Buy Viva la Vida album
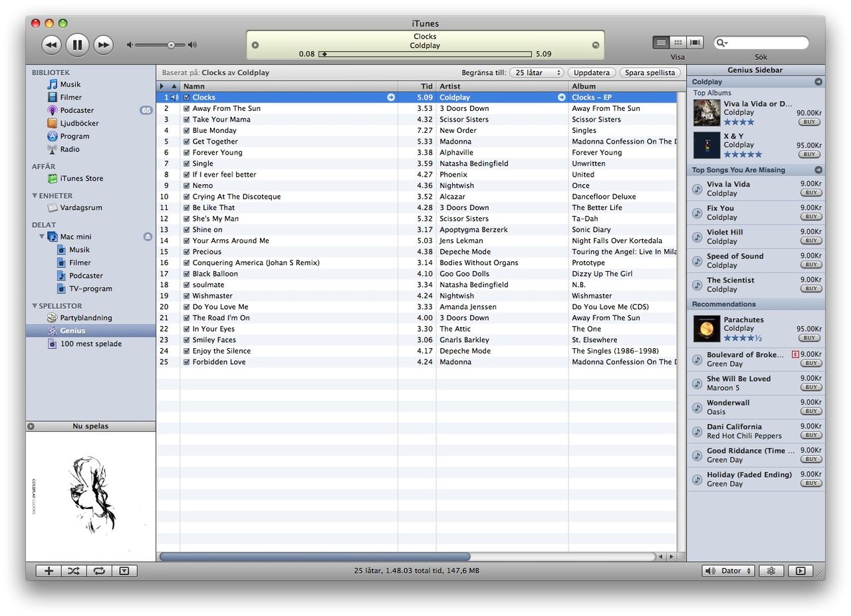The image size is (851, 616). click(809, 122)
